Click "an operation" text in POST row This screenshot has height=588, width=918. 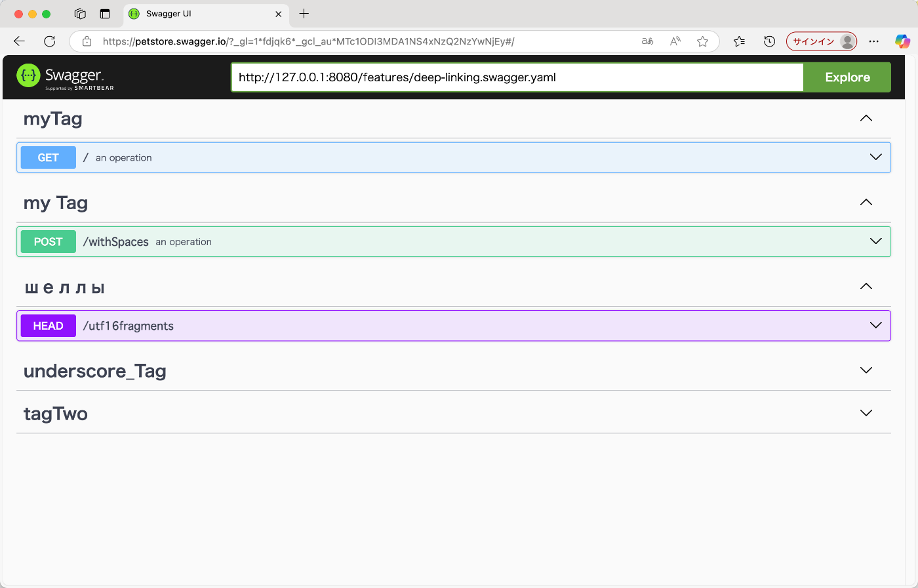[x=184, y=242]
